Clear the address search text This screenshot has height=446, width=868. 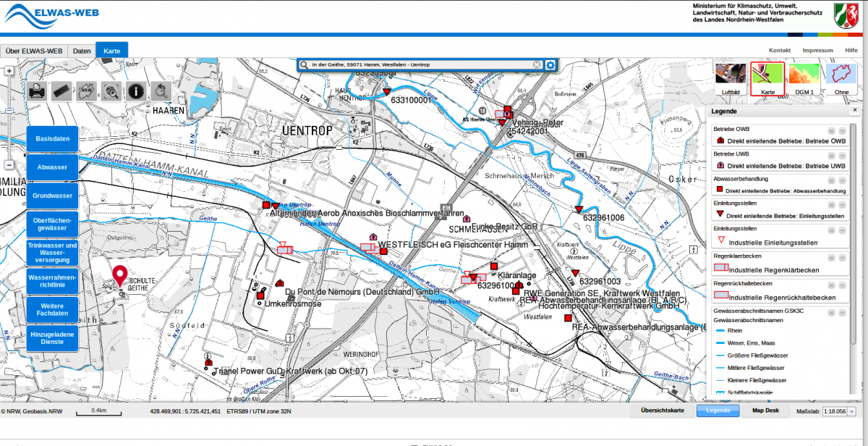(x=537, y=65)
